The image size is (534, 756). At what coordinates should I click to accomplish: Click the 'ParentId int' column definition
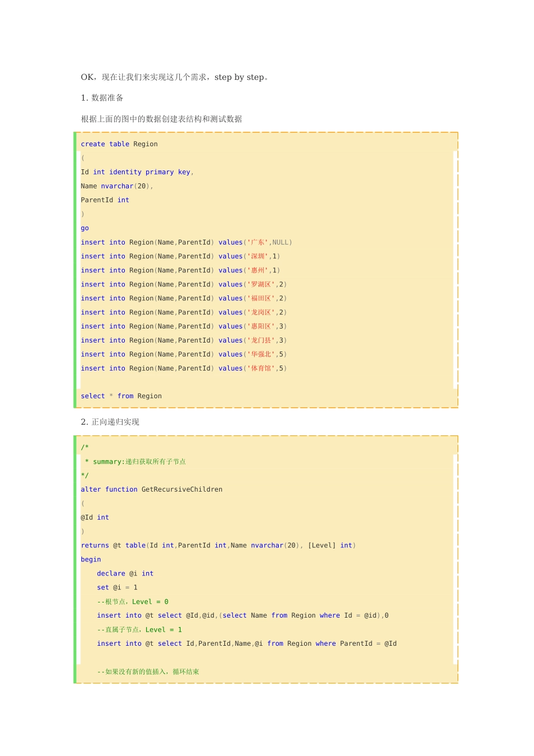click(x=105, y=200)
